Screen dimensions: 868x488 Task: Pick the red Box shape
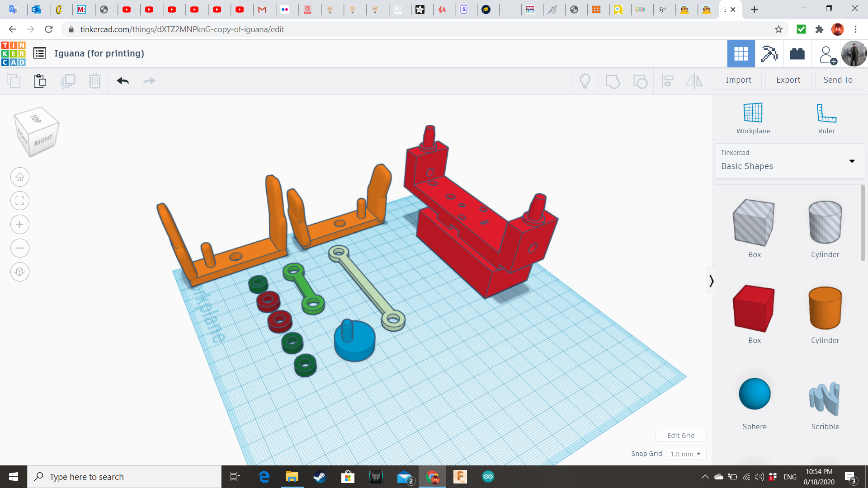point(754,309)
